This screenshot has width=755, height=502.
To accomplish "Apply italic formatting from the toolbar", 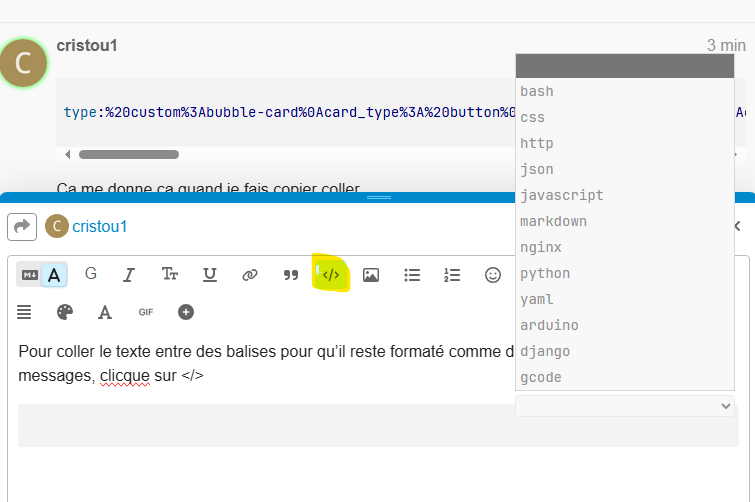I will click(129, 274).
